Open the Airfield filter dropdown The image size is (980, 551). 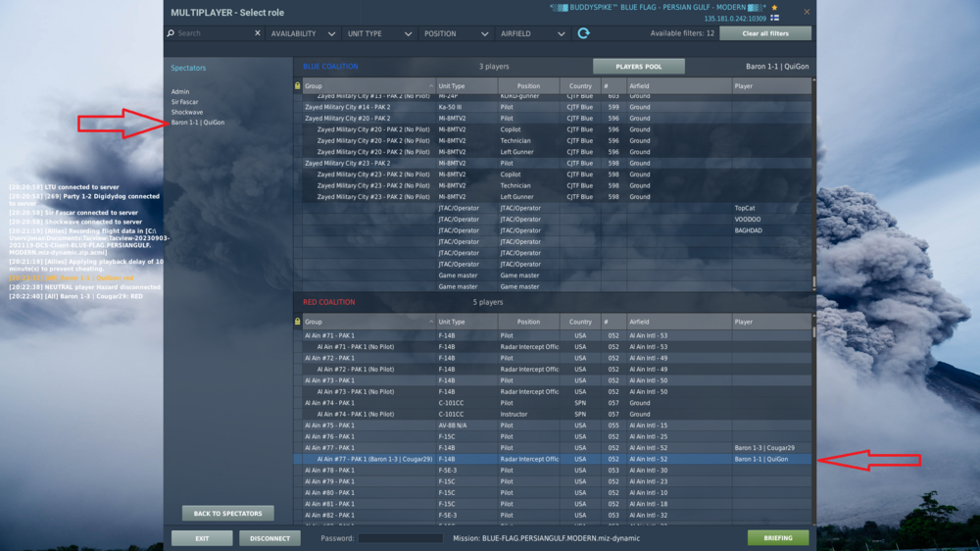tap(532, 33)
